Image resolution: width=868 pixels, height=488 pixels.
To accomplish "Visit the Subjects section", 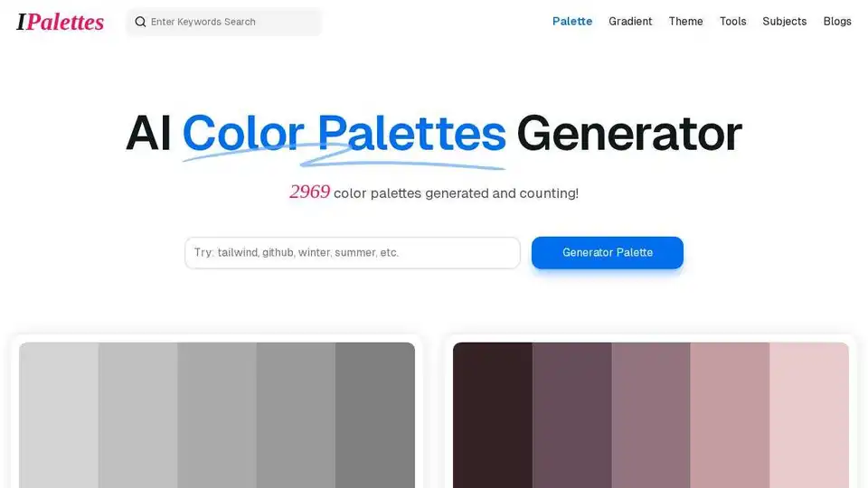I will coord(784,22).
